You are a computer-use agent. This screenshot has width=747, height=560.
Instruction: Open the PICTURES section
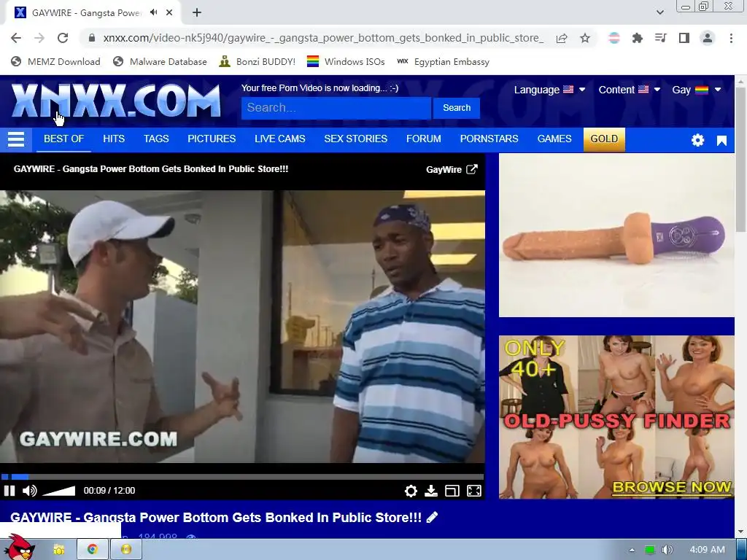pyautogui.click(x=212, y=139)
